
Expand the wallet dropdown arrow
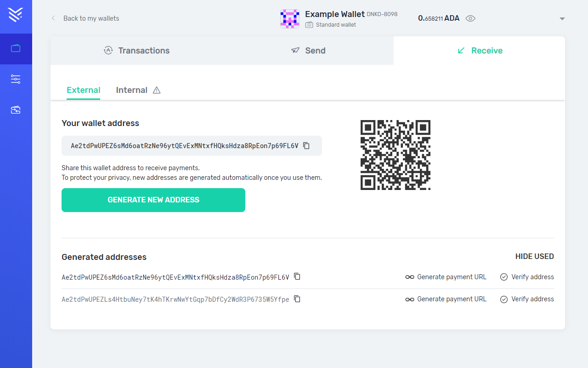tap(562, 19)
